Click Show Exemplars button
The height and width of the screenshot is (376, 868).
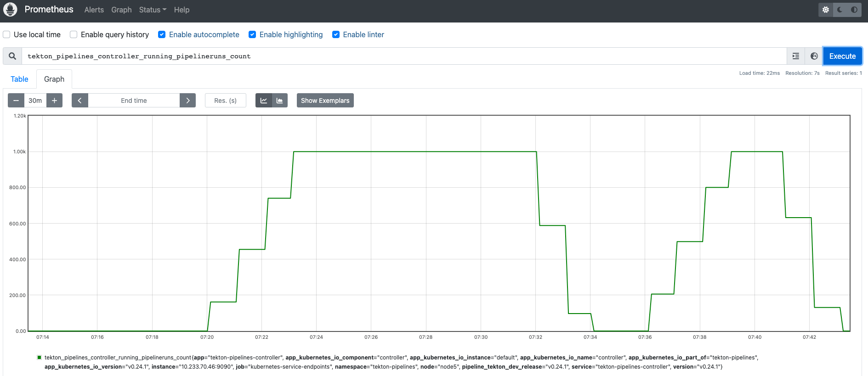point(325,101)
